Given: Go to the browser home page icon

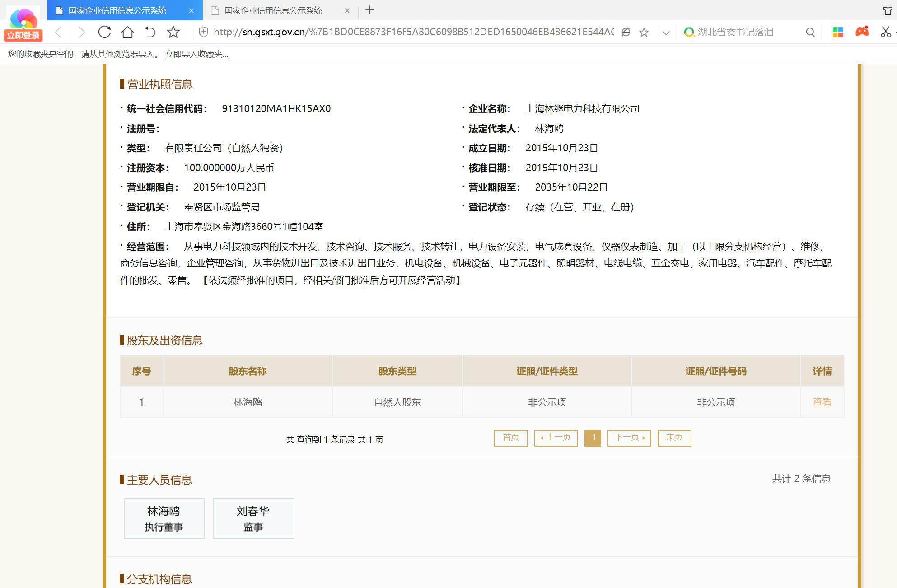Looking at the screenshot, I should (x=128, y=32).
